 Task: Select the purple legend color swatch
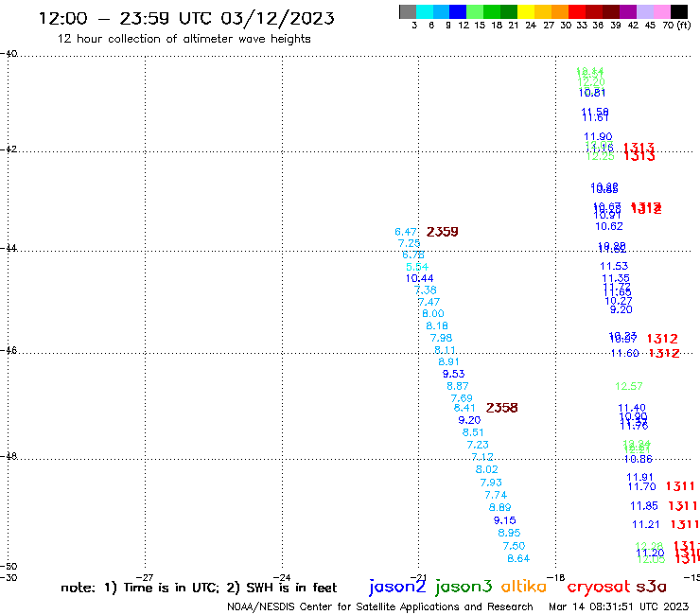click(628, 11)
